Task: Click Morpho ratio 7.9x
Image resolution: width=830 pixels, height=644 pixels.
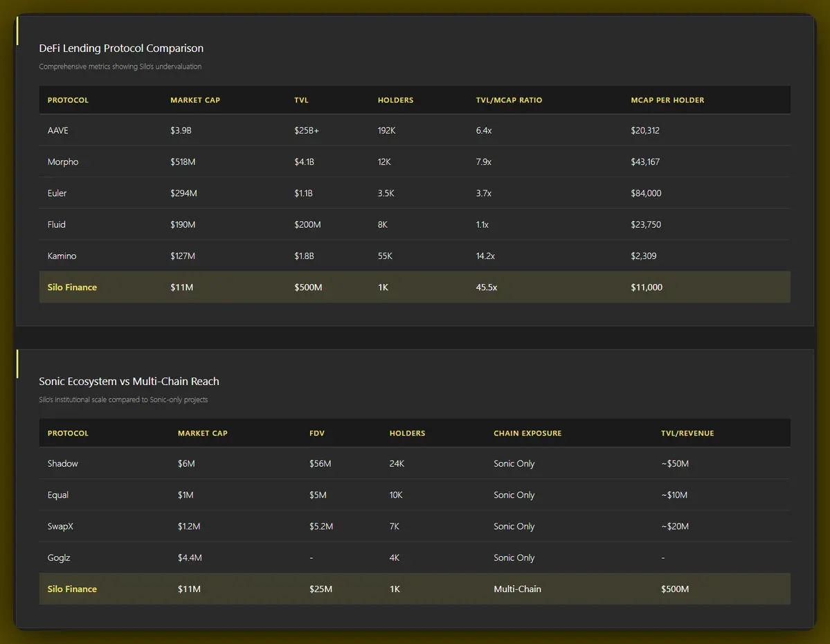Action: 484,161
